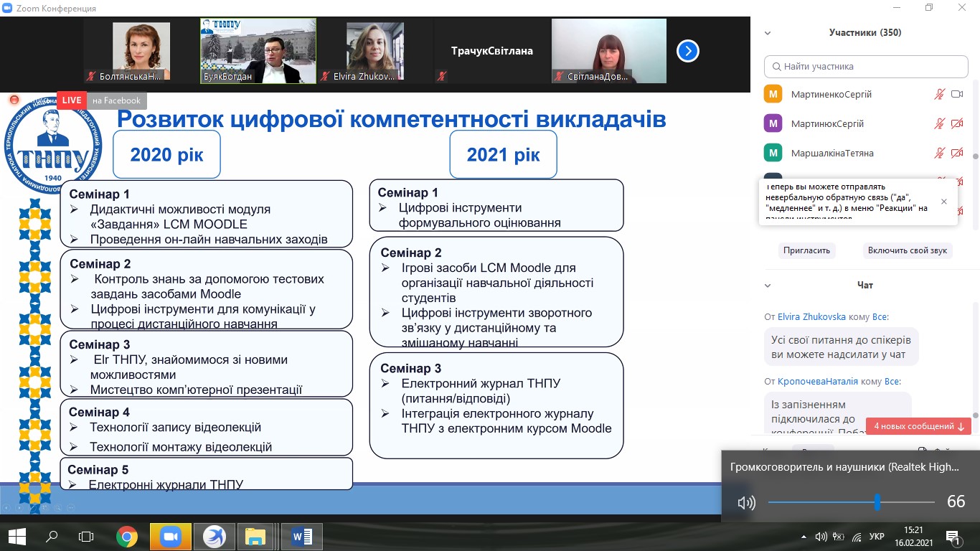Collapse the Участники panel chevron
This screenshot has height=551, width=980.
pos(767,33)
